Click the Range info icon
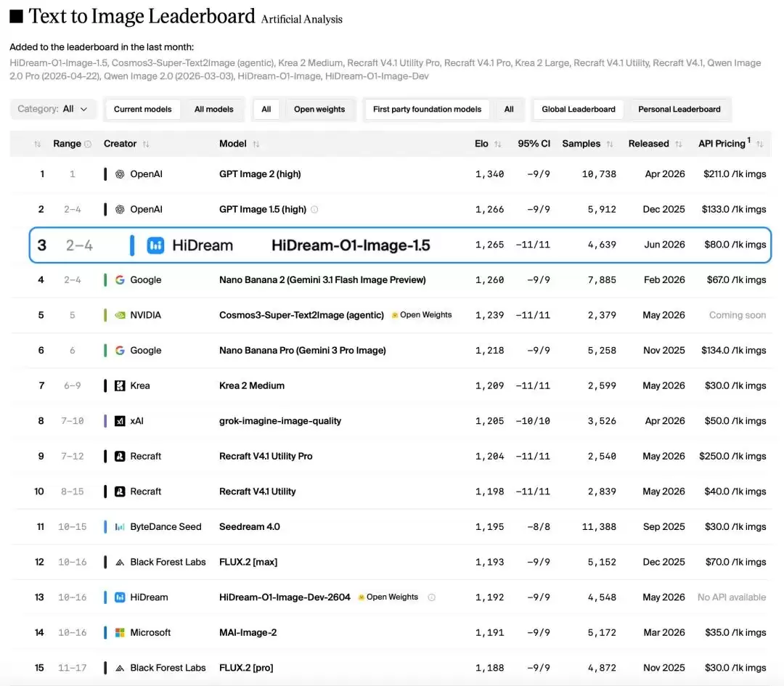 click(88, 144)
